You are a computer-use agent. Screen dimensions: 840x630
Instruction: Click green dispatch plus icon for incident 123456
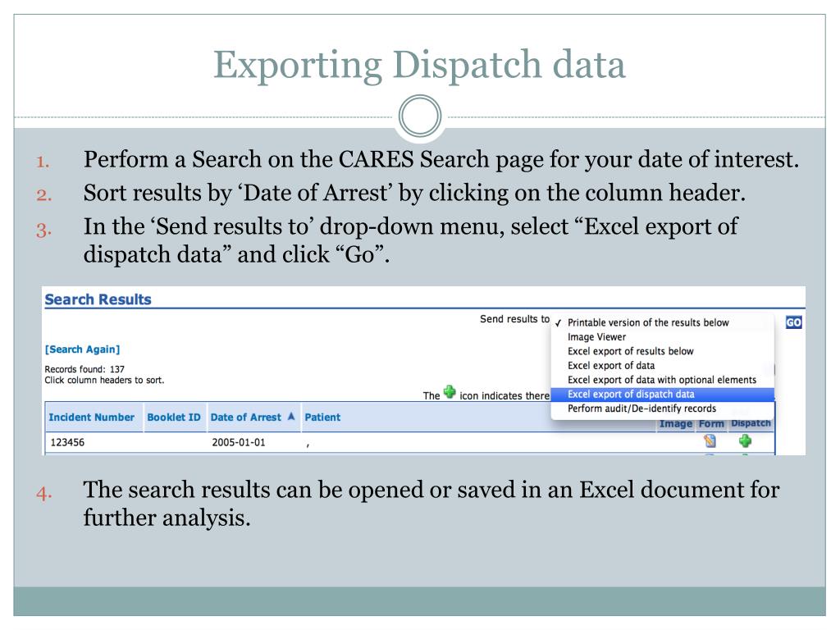(x=745, y=441)
